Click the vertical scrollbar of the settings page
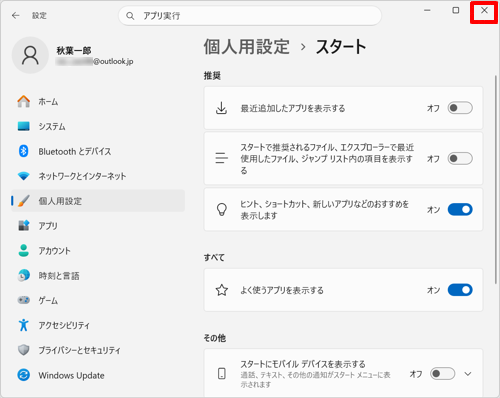 tap(496, 180)
